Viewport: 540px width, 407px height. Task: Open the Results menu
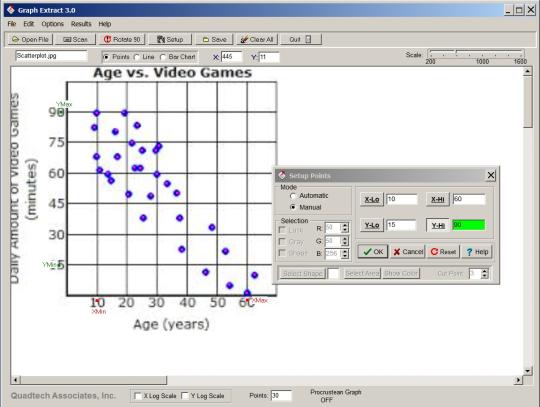81,24
